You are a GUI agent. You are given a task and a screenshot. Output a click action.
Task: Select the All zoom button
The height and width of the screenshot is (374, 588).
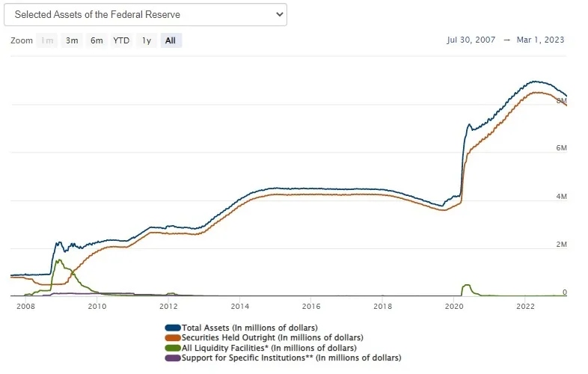click(171, 40)
